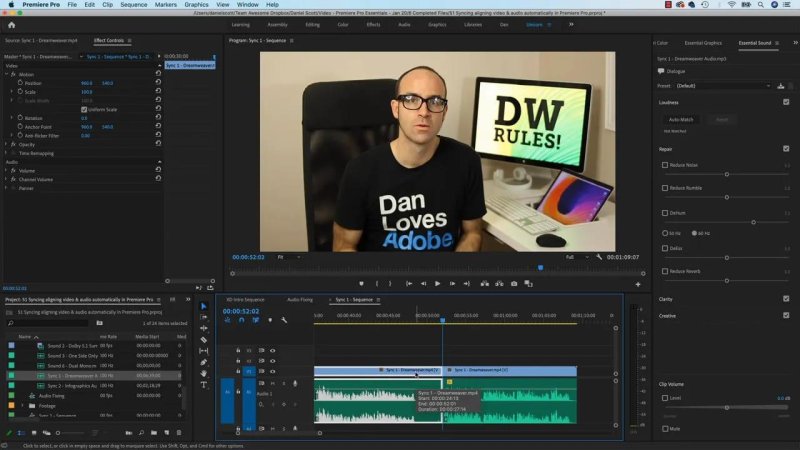Reset the Scale parameter
This screenshot has width=800, height=450.
[x=158, y=91]
